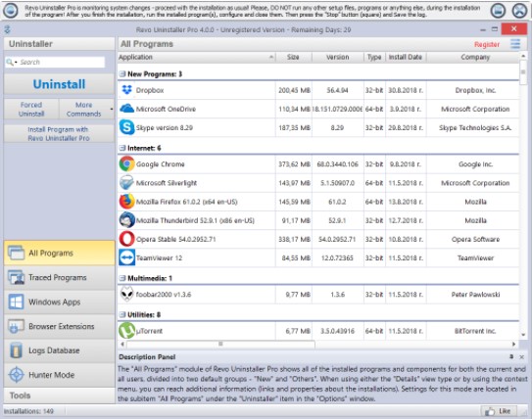Click the red Register link
This screenshot has width=532, height=419.
pos(487,44)
